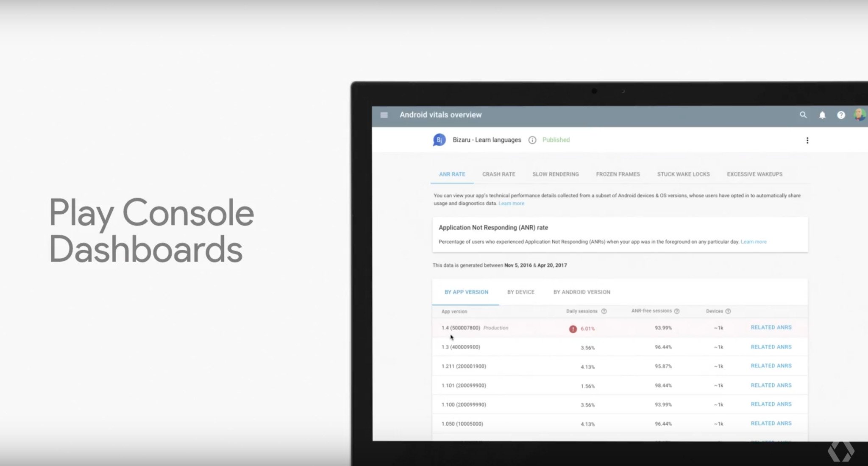Open Related ANRs for version 1.050
868x466 pixels.
tap(771, 423)
